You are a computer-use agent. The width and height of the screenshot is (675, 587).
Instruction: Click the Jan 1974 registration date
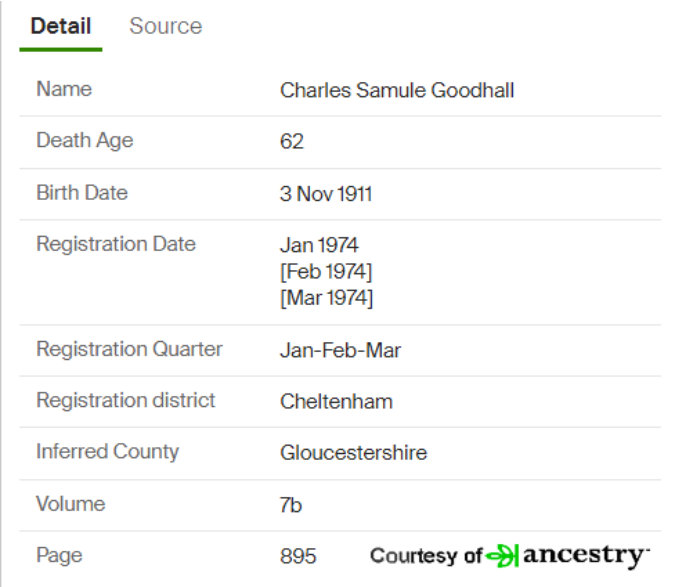point(319,245)
